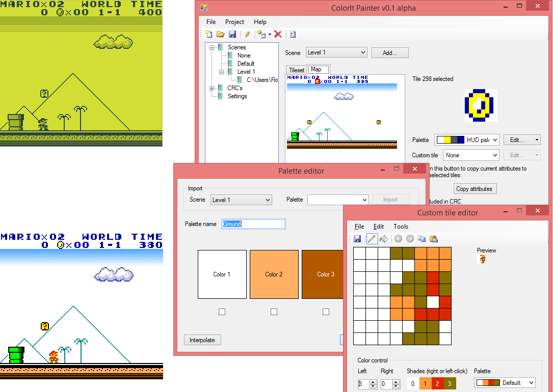Image resolution: width=553 pixels, height=392 pixels.
Task: Tick the checkbox under Color 1
Action: (222, 312)
